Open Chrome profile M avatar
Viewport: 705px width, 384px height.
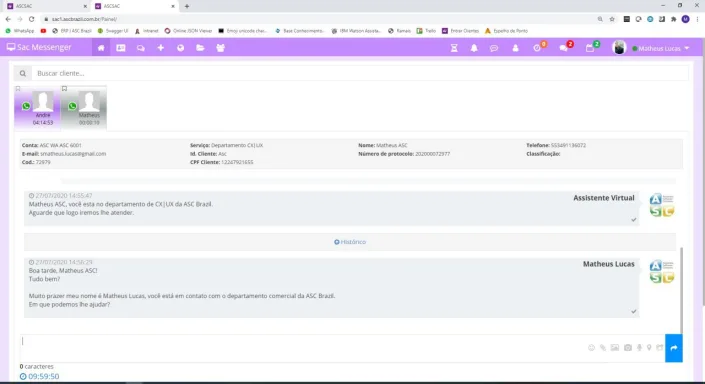tap(686, 19)
